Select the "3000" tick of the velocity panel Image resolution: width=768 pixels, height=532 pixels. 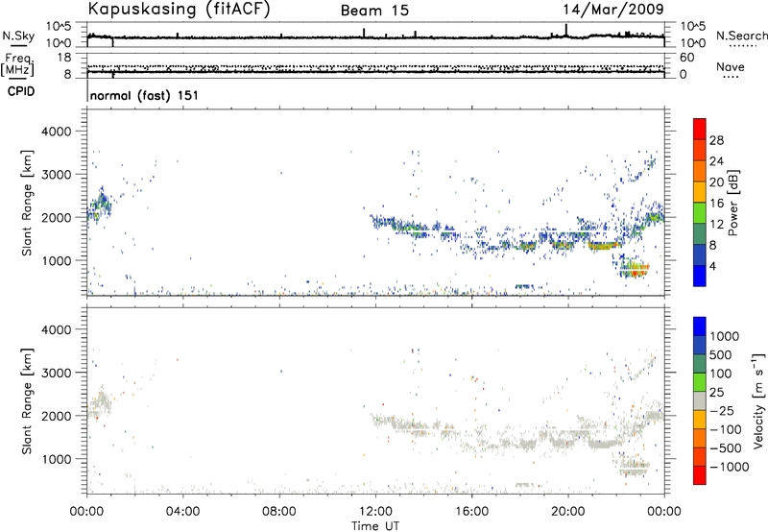57,373
